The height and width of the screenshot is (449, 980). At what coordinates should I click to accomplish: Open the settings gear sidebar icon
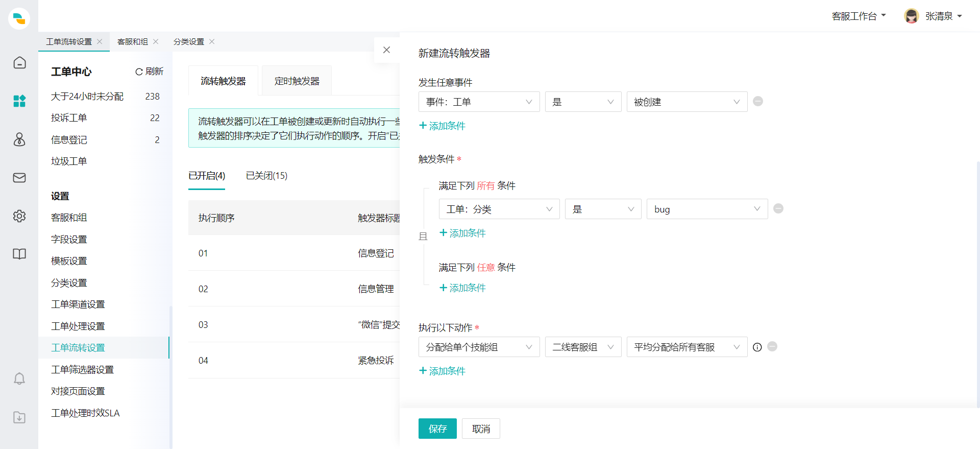pos(19,216)
